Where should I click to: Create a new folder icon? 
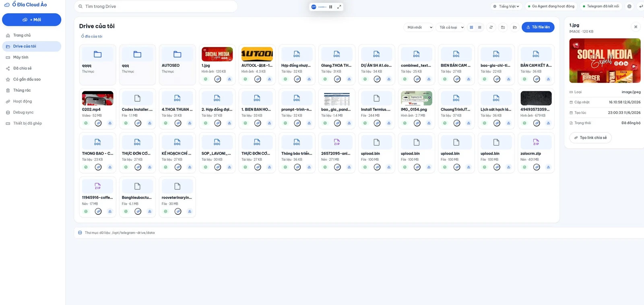click(x=503, y=27)
